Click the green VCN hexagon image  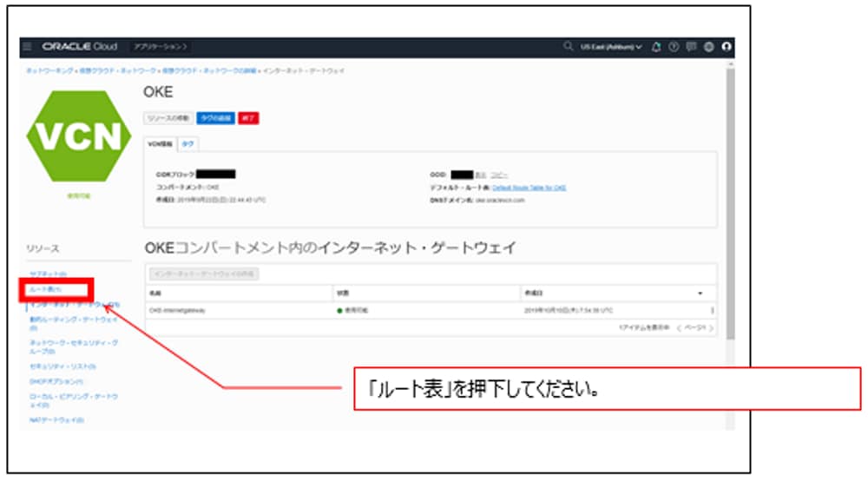79,136
